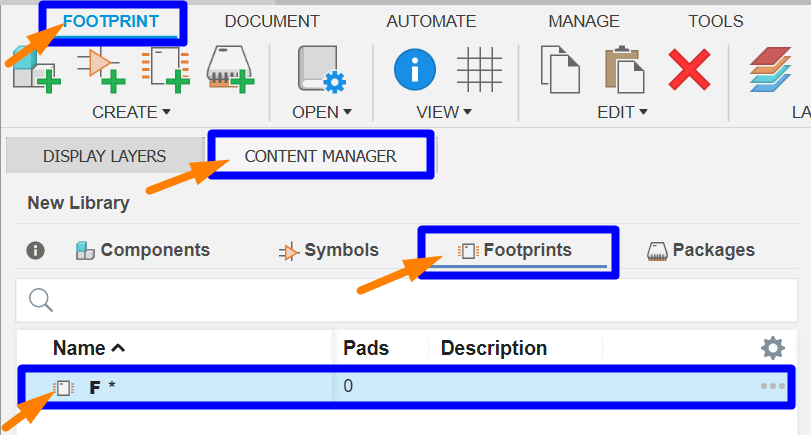Viewport: 811px width, 435px height.
Task: Click the New Footprint icon
Action: point(163,70)
